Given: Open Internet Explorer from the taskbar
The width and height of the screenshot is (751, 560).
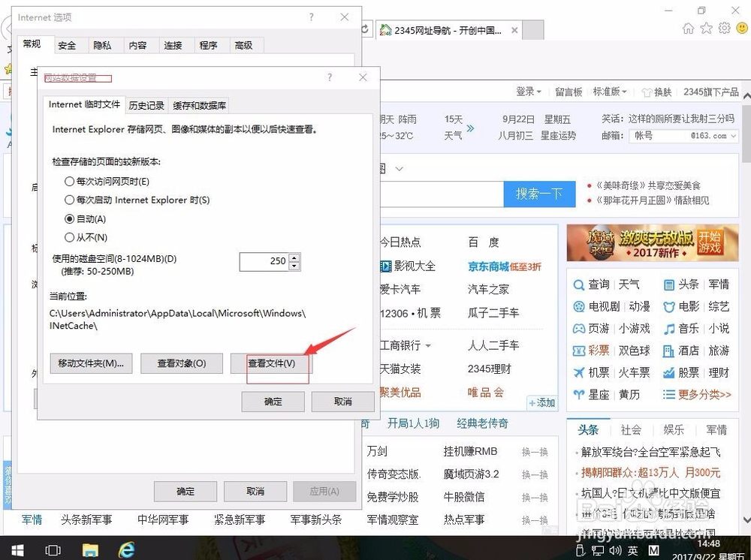Looking at the screenshot, I should tap(126, 550).
